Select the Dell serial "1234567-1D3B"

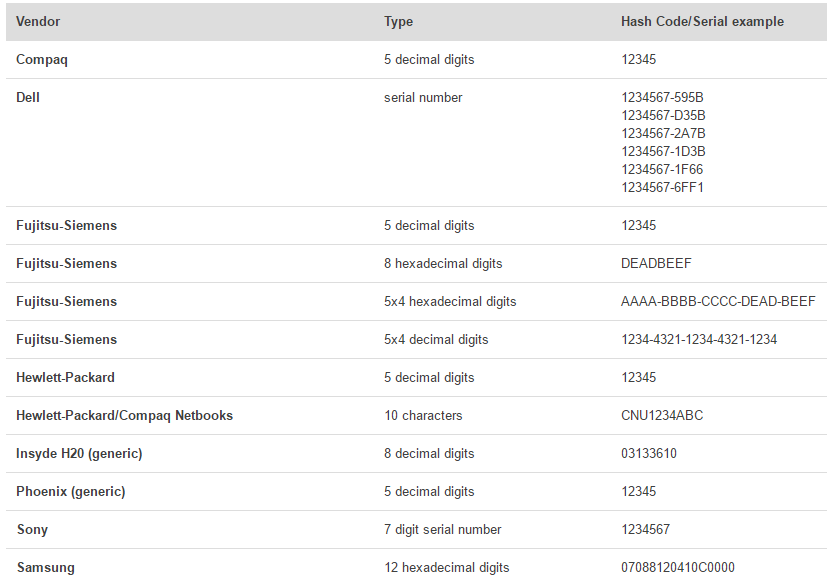click(x=663, y=151)
